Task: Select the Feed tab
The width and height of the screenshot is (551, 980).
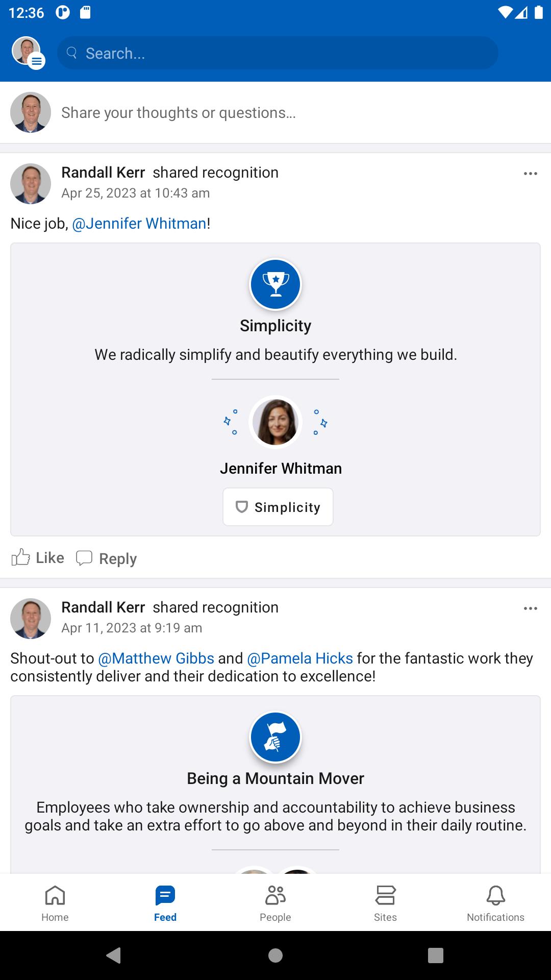Action: coord(165,903)
